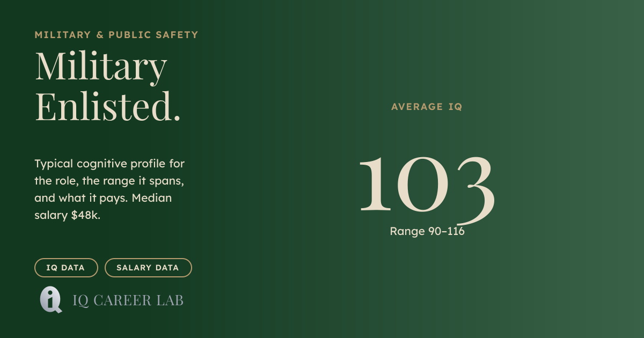Screen dimensions: 644x338
Task: Select the IQ DATA pill tag
Action: 67,268
